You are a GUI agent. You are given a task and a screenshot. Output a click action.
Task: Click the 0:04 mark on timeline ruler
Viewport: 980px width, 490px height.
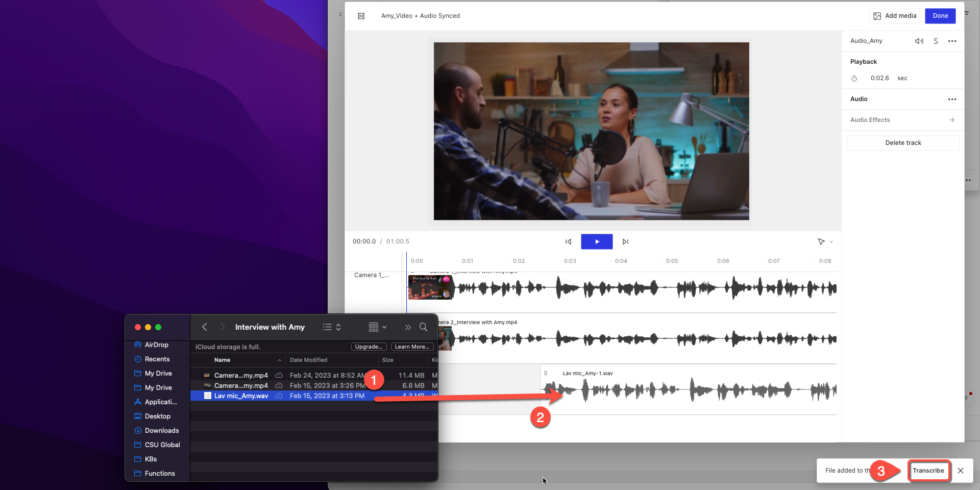click(621, 261)
